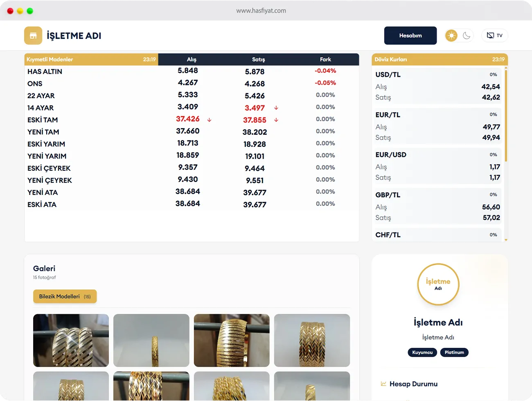Viewport: 532px width, 401px height.
Task: Click the Hesap Durumu heading
Action: [414, 384]
